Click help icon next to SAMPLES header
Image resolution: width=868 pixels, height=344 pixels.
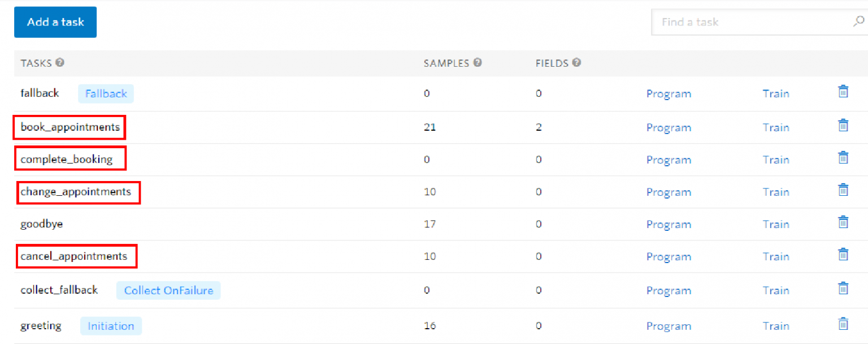(x=478, y=63)
